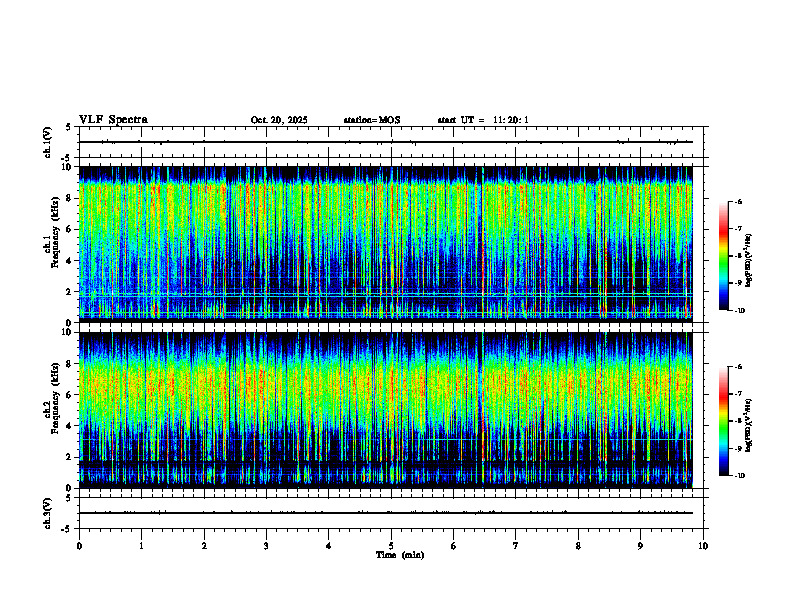Click the time axis tick label "9"

click(640, 546)
